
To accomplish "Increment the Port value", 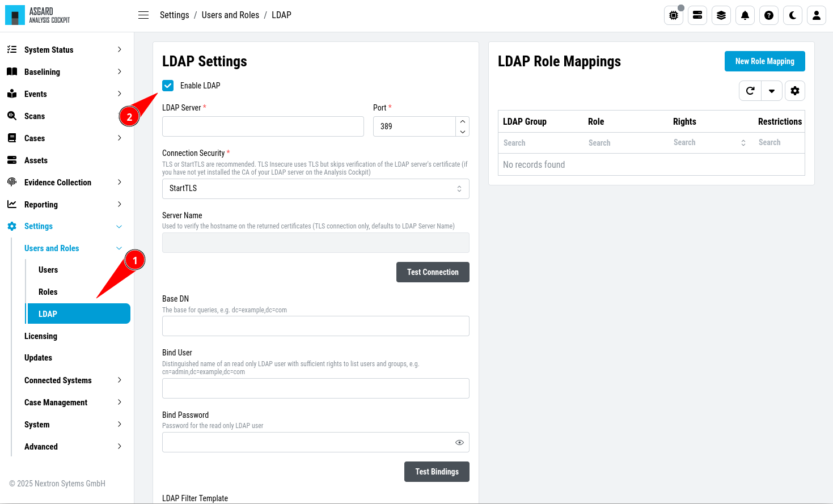I will [x=463, y=121].
